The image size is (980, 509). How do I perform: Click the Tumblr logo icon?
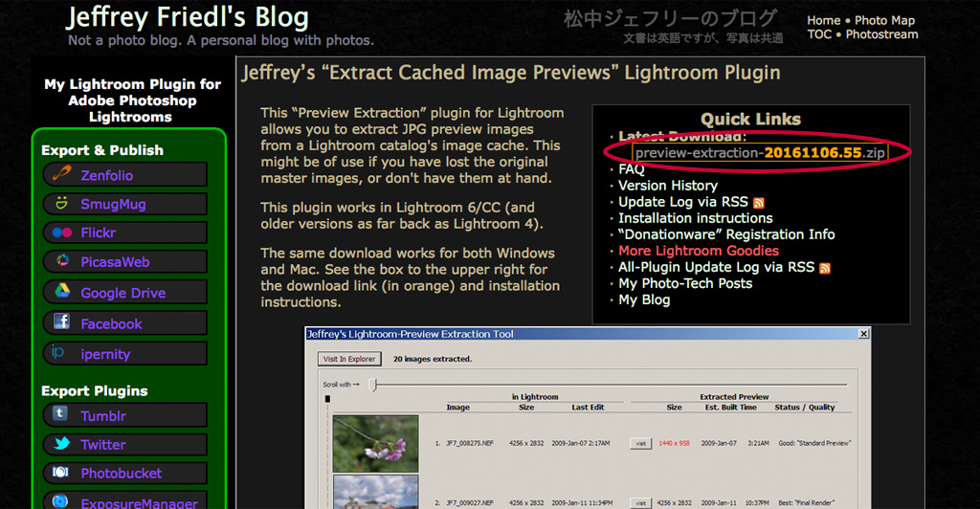pos(60,412)
